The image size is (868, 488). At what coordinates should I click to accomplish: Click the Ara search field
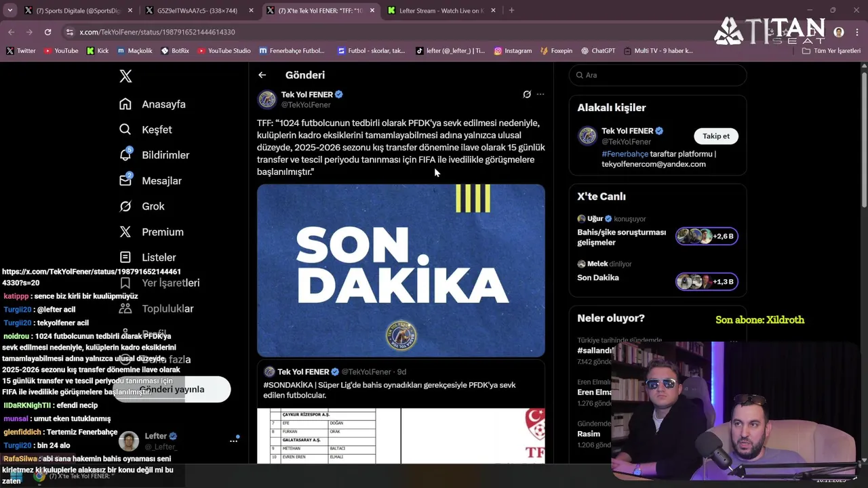pyautogui.click(x=658, y=75)
